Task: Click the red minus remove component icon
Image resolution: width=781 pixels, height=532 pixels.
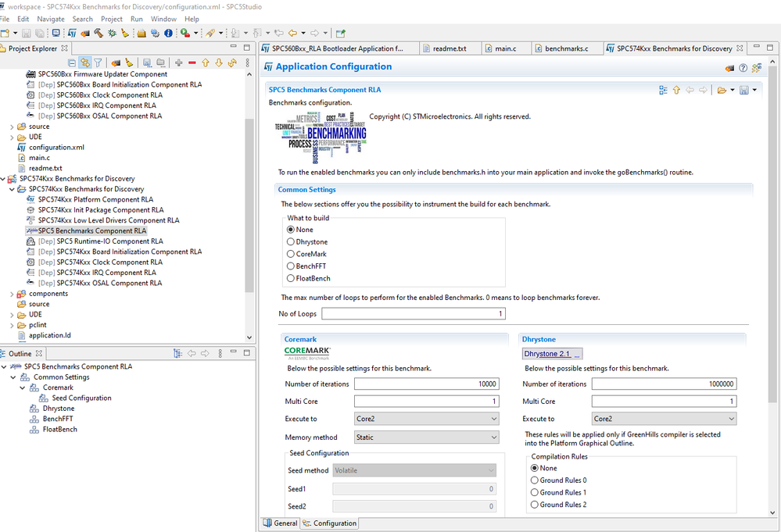Action: tap(192, 62)
